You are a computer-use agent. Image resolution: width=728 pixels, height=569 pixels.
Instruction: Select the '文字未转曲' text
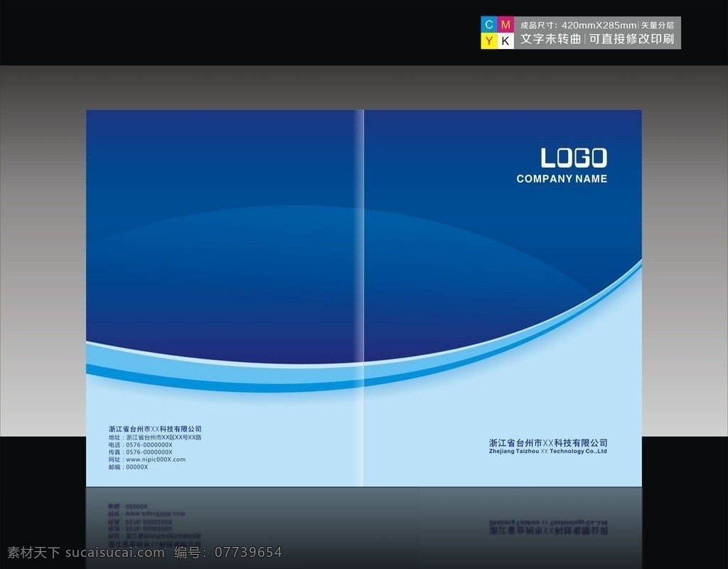(x=551, y=39)
